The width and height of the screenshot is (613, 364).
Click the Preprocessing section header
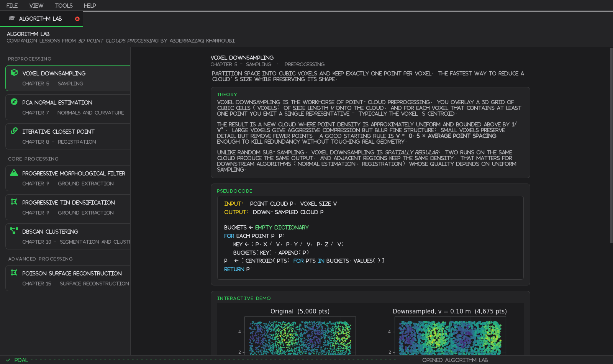coord(30,59)
